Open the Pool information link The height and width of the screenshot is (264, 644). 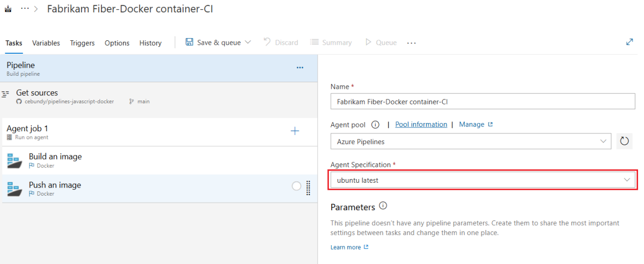coord(421,124)
